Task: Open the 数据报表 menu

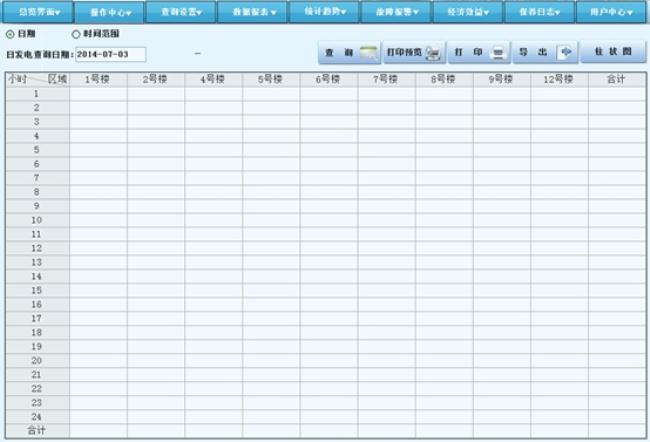Action: coord(253,12)
